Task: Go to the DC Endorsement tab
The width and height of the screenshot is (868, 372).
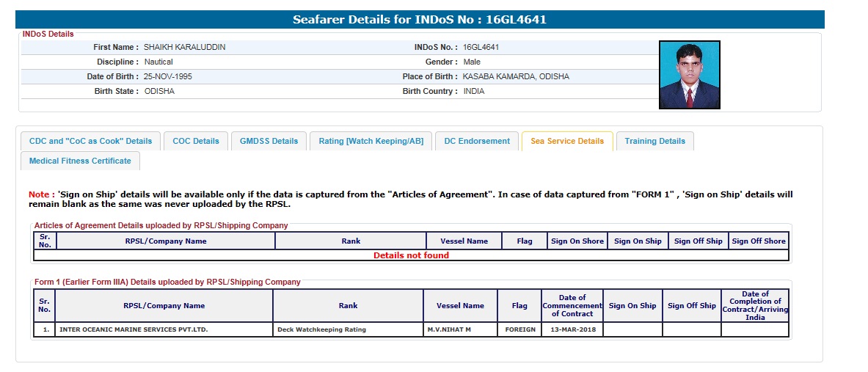Action: pos(477,142)
